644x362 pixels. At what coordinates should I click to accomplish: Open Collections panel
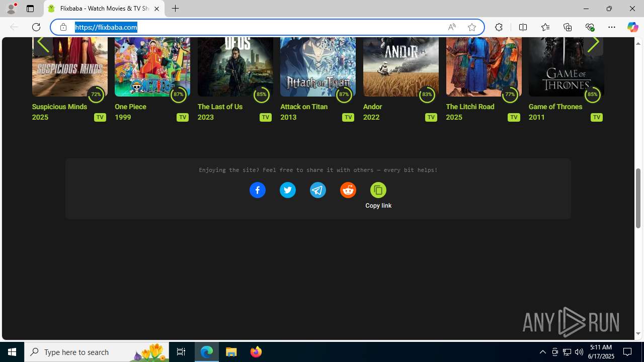pyautogui.click(x=568, y=27)
